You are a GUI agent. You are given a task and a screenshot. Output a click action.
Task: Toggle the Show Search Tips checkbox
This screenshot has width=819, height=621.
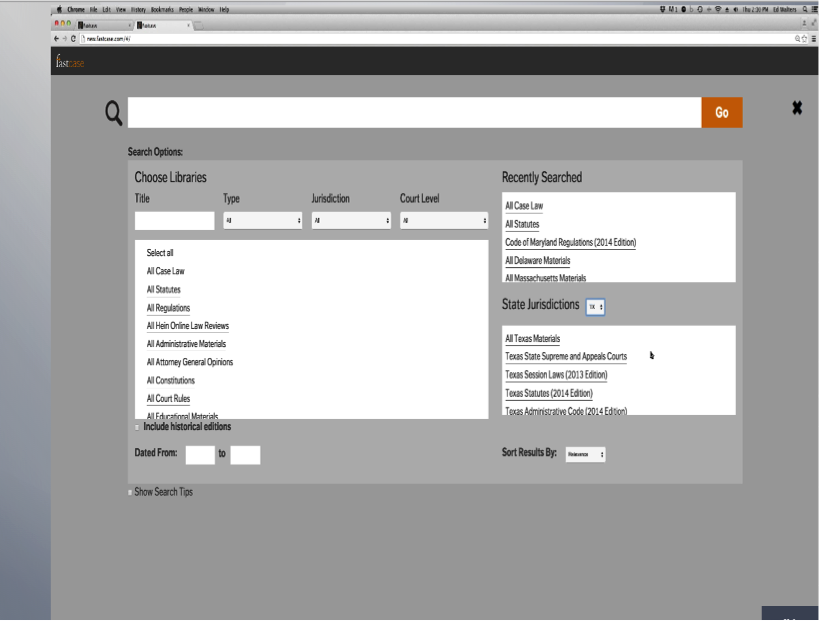[x=130, y=493]
